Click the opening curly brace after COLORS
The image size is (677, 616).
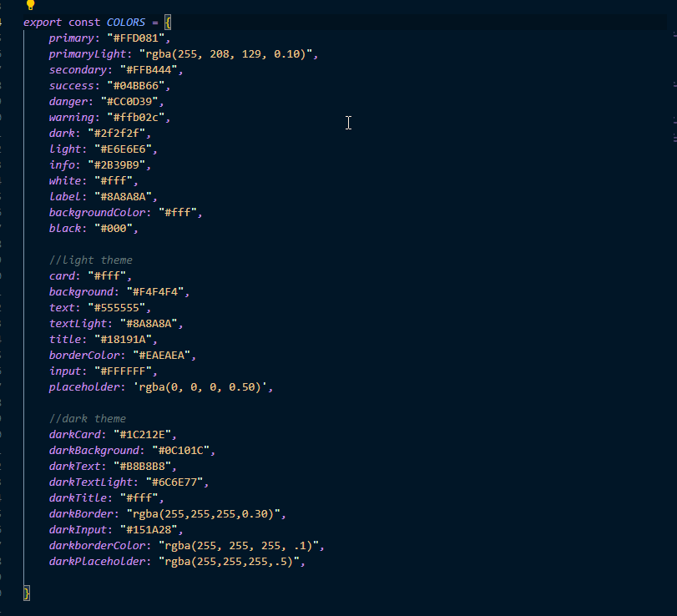click(x=167, y=23)
